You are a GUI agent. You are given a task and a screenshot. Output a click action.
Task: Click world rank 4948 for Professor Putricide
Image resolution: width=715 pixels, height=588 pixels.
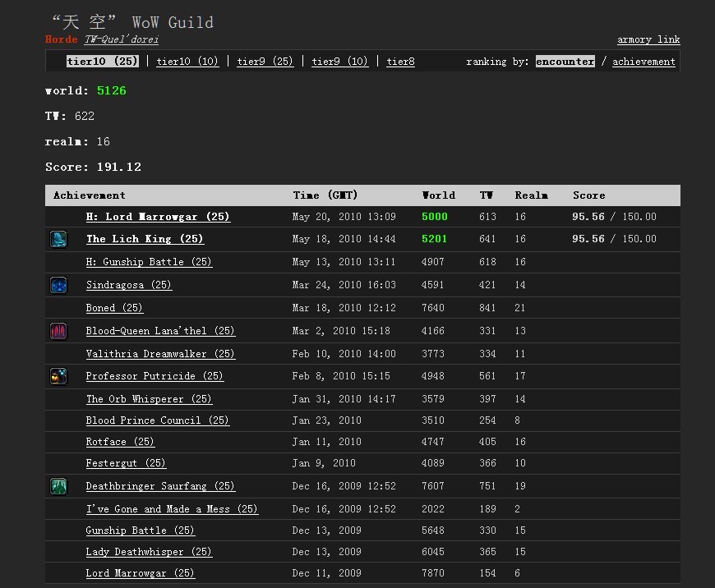[x=433, y=376]
